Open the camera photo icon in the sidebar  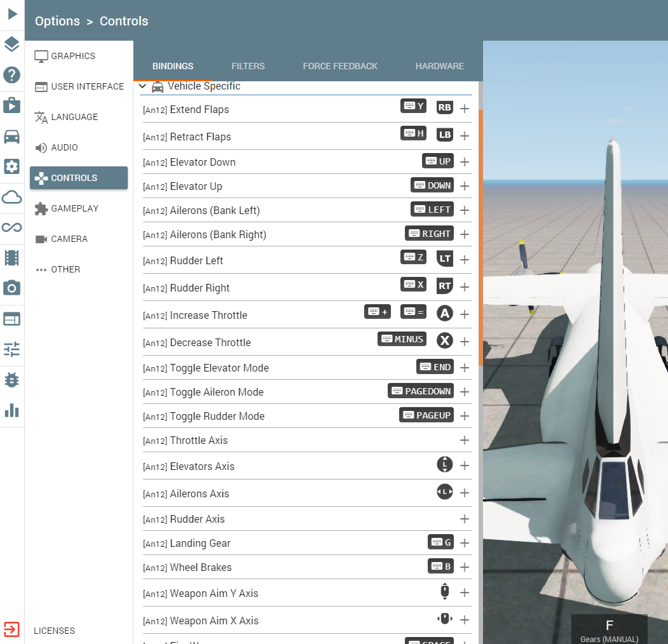coord(12,288)
